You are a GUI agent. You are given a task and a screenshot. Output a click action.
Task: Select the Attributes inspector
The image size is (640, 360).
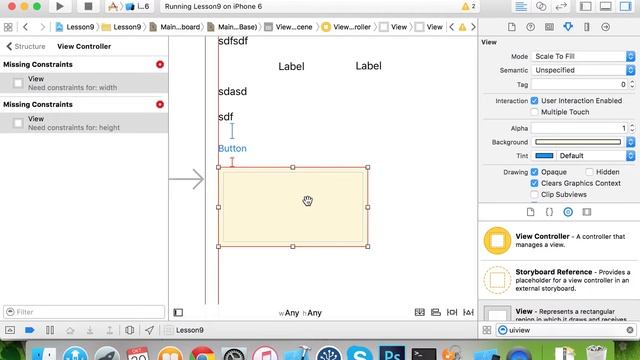click(568, 27)
